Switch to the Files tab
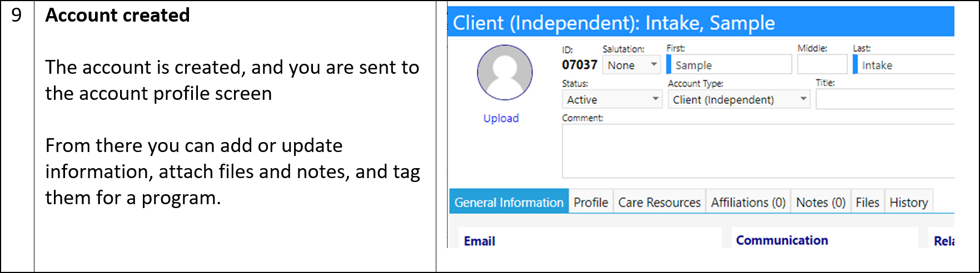Viewport: 980px width, 273px height. (x=867, y=202)
